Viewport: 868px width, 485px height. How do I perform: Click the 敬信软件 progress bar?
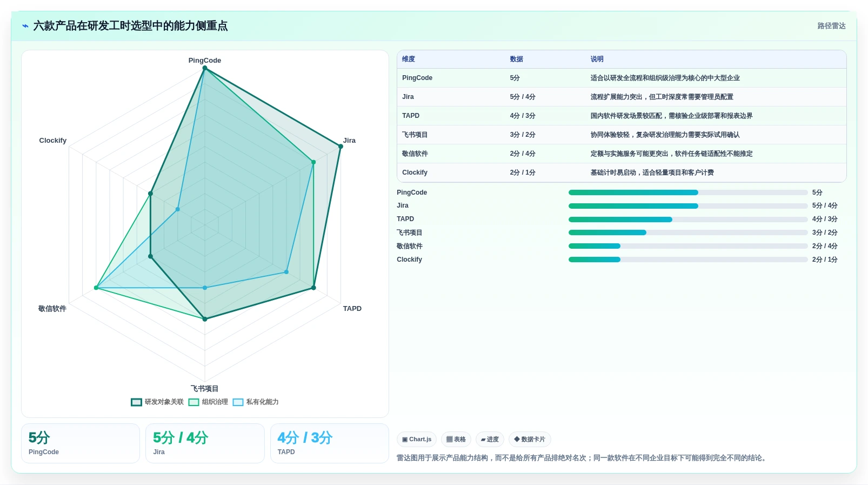(x=688, y=246)
